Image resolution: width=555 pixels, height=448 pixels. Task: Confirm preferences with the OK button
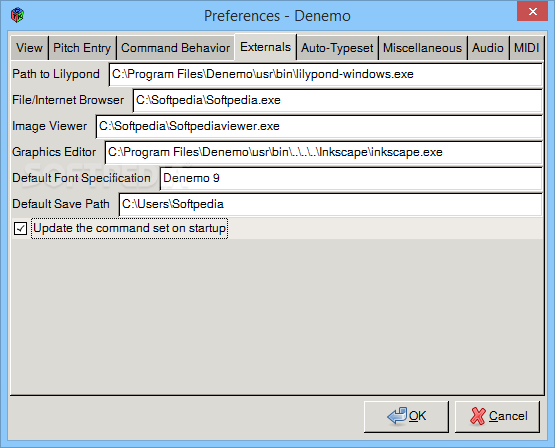coord(406,417)
